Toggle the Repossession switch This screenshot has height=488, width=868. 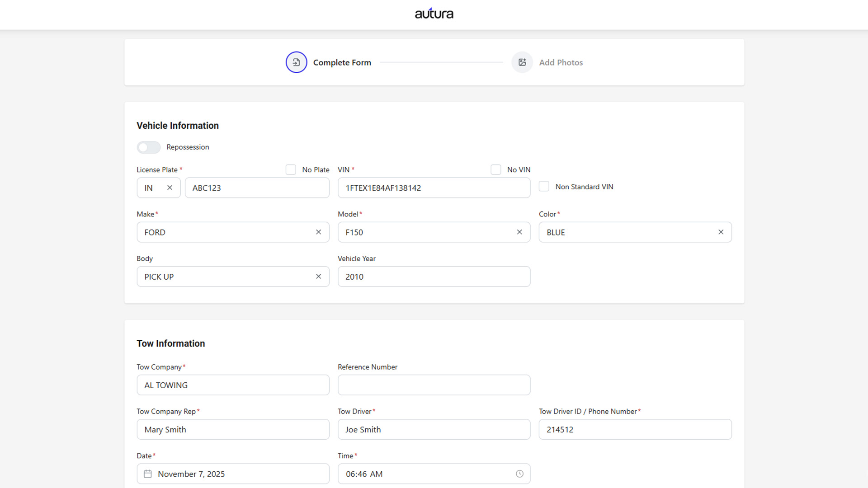click(x=149, y=147)
